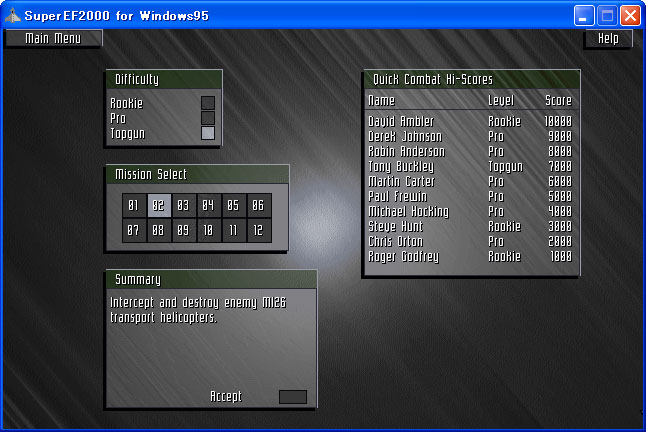Toggle the Topgun difficulty checkbox
646x432 pixels.
(208, 133)
